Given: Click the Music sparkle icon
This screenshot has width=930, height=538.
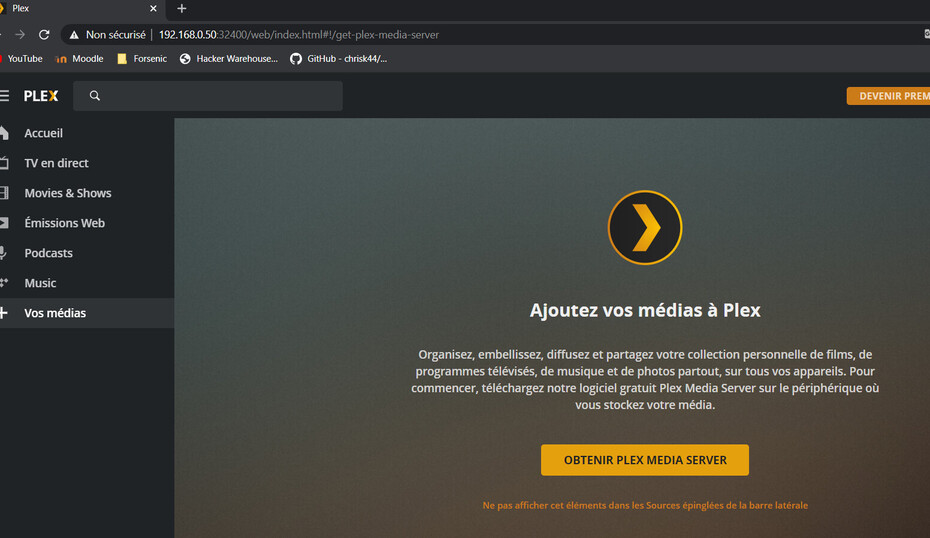Looking at the screenshot, I should [4, 283].
